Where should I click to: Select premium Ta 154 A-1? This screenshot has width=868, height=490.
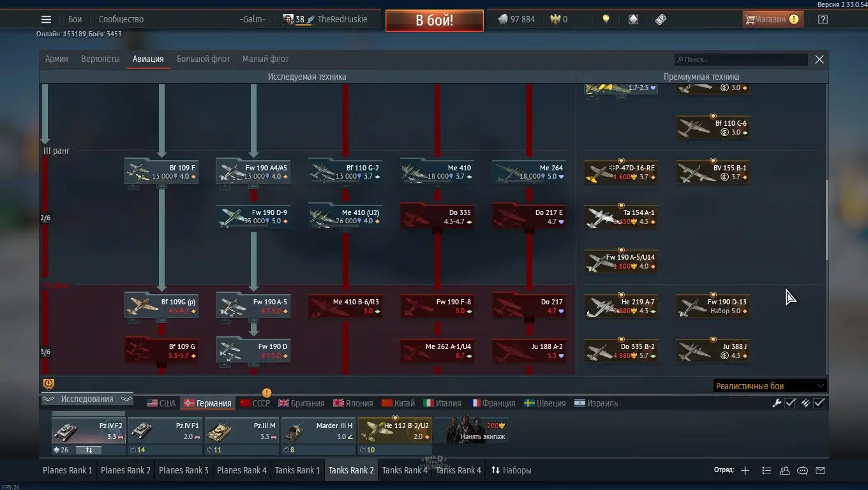point(621,216)
